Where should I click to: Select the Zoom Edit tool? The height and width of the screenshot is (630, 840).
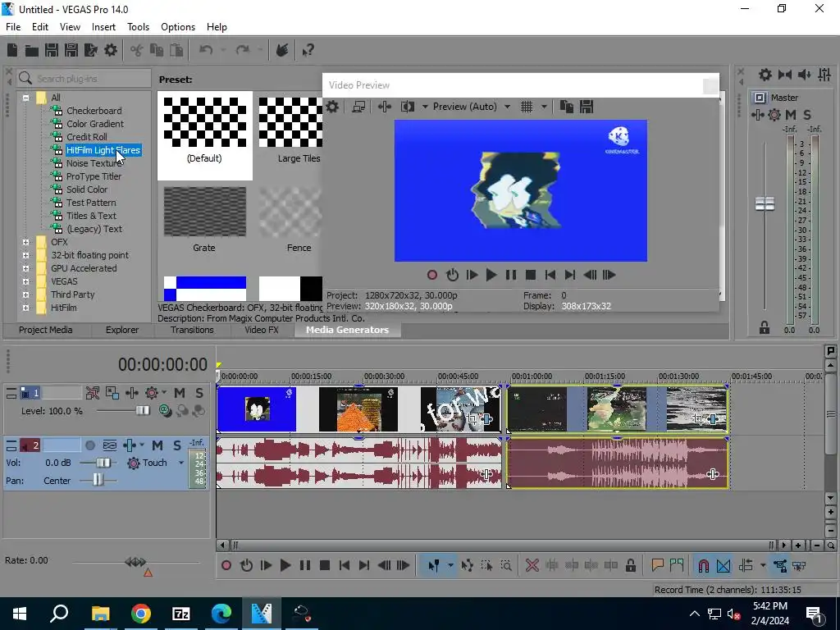(x=506, y=566)
